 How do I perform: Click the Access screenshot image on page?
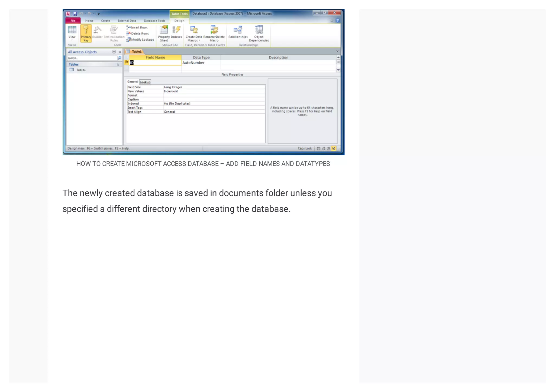(x=204, y=82)
